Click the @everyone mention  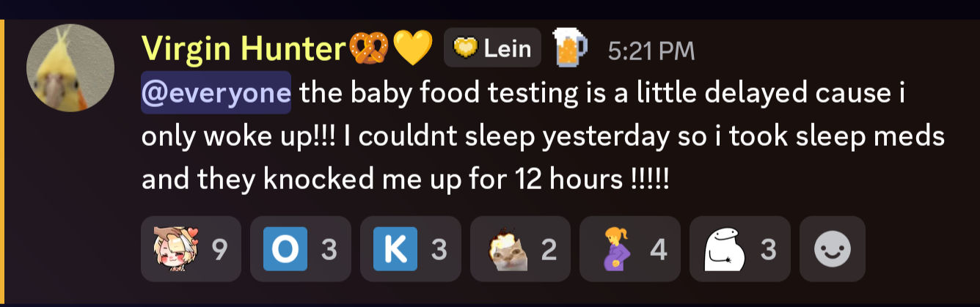tap(216, 93)
